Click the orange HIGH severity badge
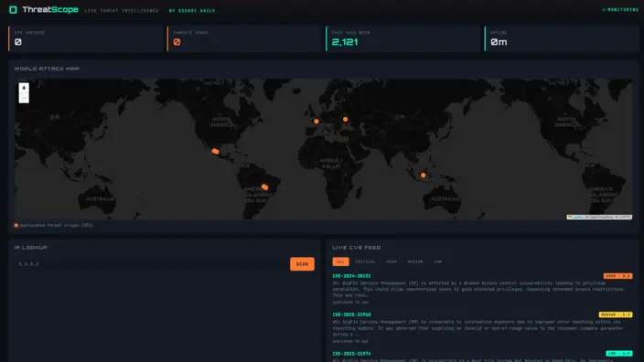This screenshot has width=644, height=362. pos(617,276)
